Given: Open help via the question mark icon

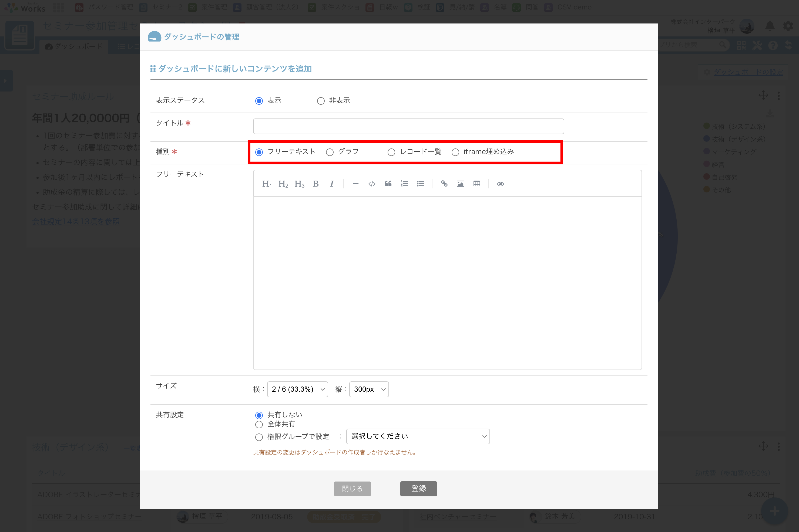Looking at the screenshot, I should [x=773, y=45].
